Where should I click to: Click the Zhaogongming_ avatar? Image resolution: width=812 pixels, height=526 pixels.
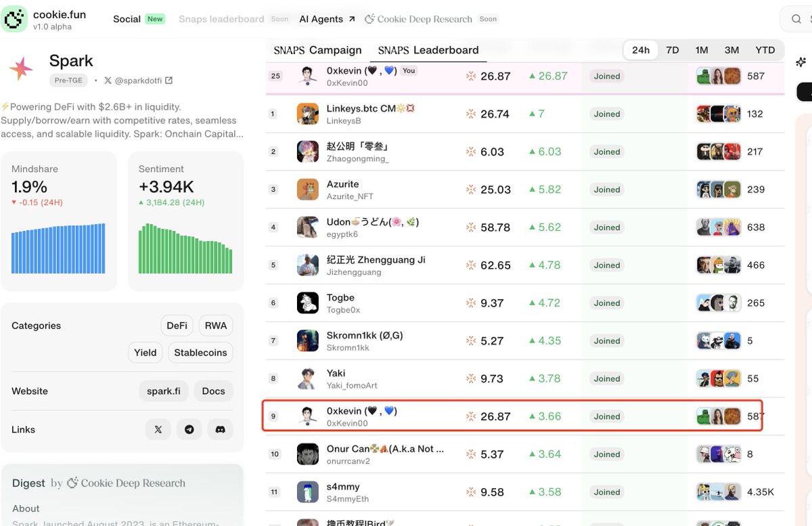(308, 152)
